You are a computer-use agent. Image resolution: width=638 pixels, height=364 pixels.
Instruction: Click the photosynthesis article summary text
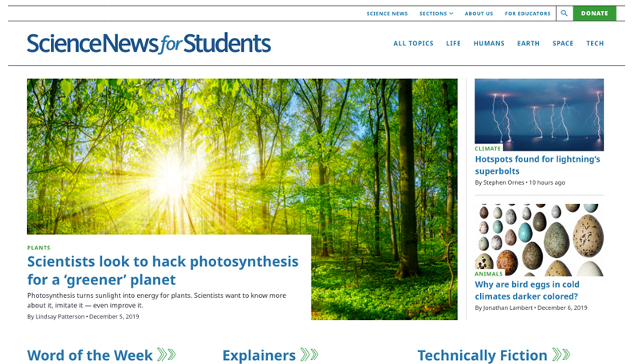156,300
